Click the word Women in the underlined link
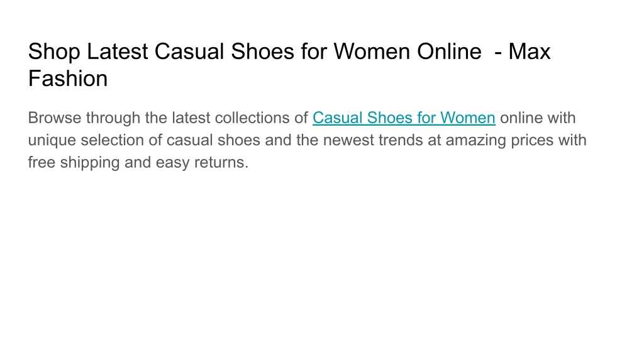 click(468, 118)
